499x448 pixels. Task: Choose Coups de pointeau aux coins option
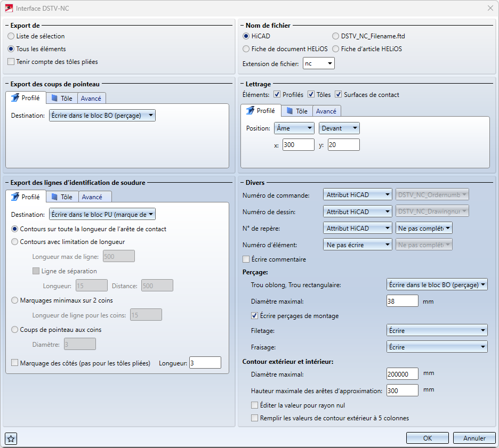pyautogui.click(x=15, y=330)
